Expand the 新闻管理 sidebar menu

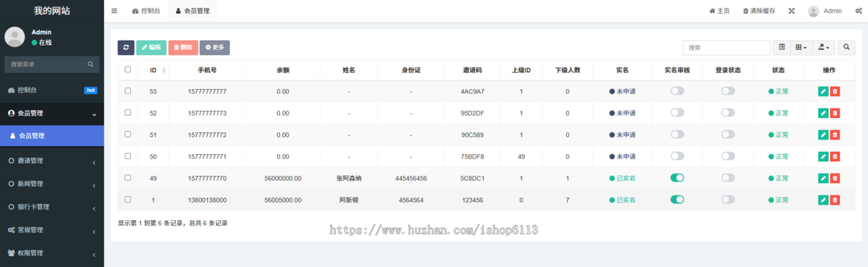pos(52,184)
